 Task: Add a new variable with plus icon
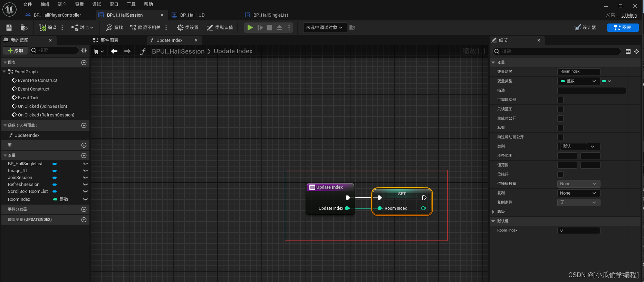[84, 156]
